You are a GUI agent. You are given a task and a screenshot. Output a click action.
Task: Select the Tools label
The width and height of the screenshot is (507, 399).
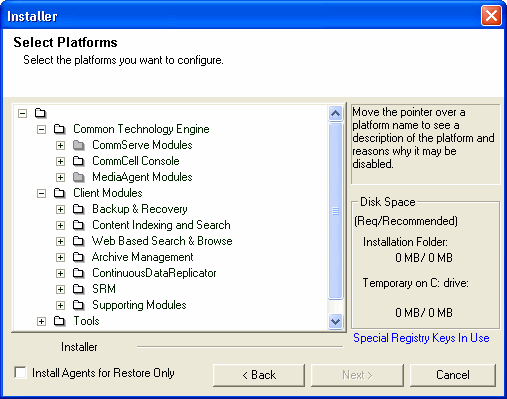pyautogui.click(x=86, y=321)
